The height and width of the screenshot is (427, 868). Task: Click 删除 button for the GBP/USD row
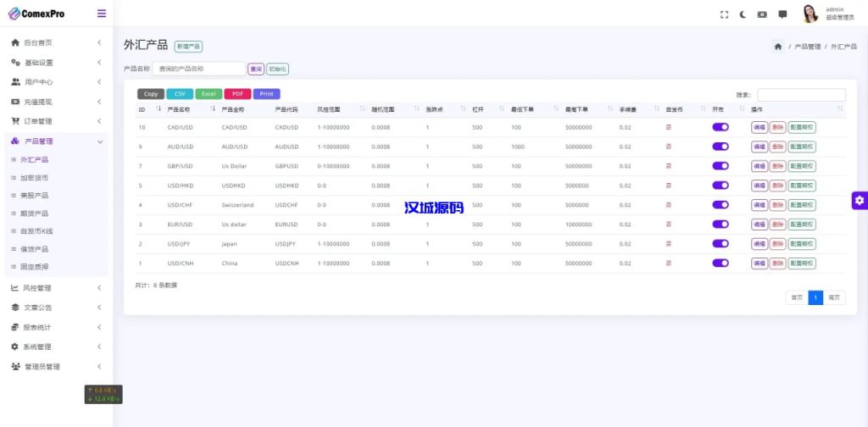(777, 166)
